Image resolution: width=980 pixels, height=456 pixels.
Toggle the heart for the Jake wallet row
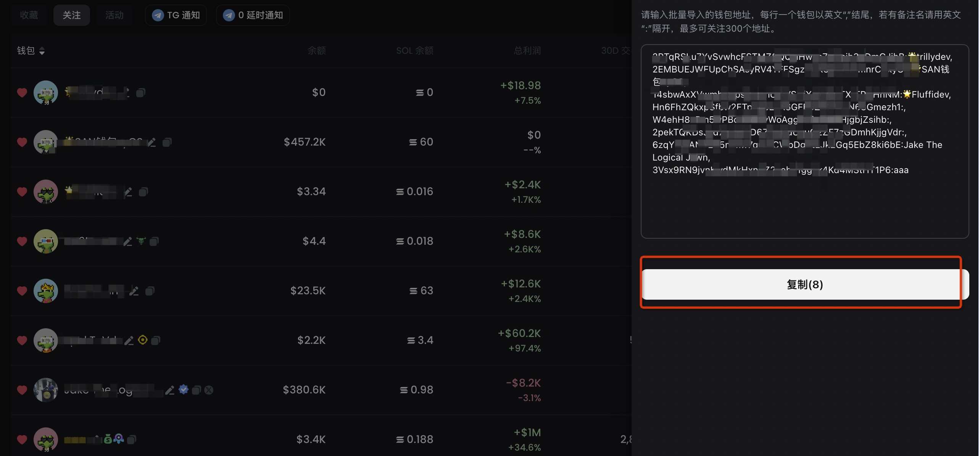click(22, 390)
